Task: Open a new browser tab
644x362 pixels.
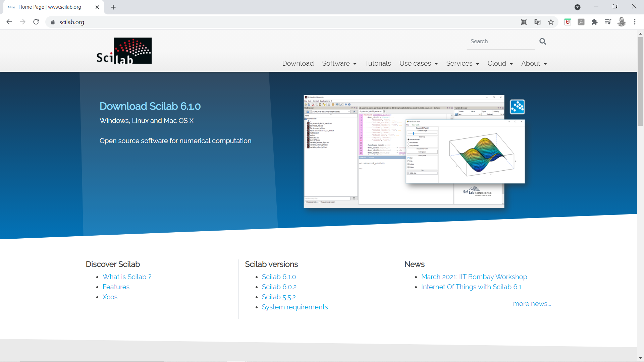Action: (x=113, y=7)
